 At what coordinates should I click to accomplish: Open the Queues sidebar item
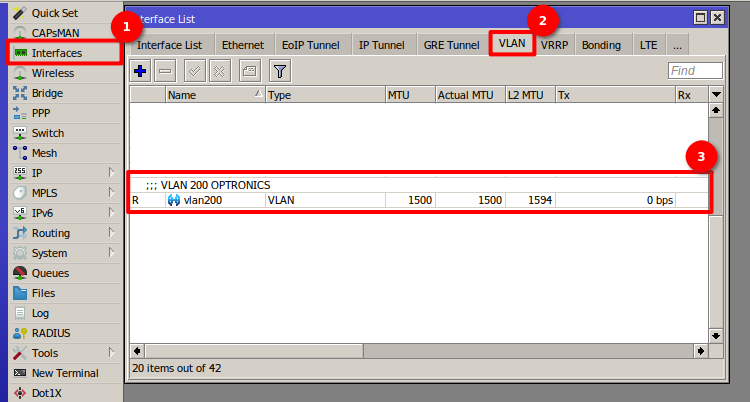(50, 273)
